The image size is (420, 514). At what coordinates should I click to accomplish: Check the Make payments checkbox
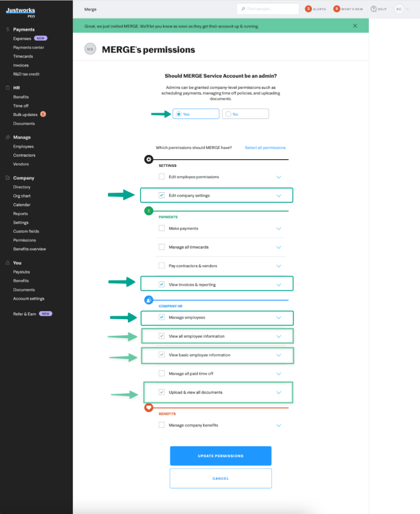[x=162, y=228]
